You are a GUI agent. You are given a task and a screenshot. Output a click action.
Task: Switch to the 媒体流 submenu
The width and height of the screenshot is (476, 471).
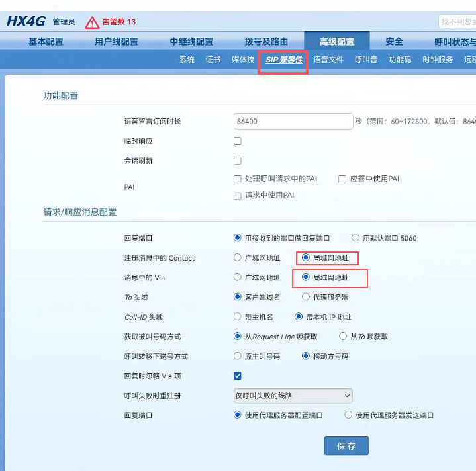(243, 60)
